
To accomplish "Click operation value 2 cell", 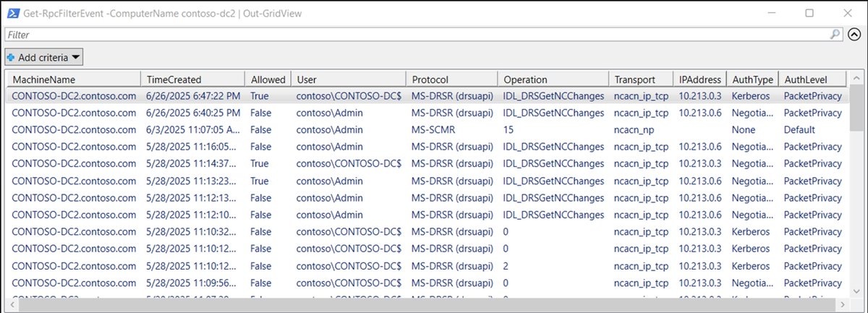I will click(506, 265).
